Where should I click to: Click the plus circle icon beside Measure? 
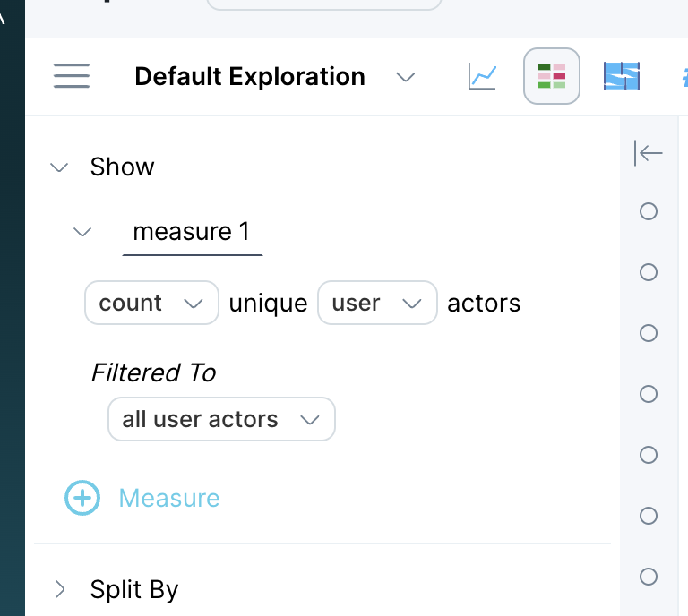click(82, 498)
